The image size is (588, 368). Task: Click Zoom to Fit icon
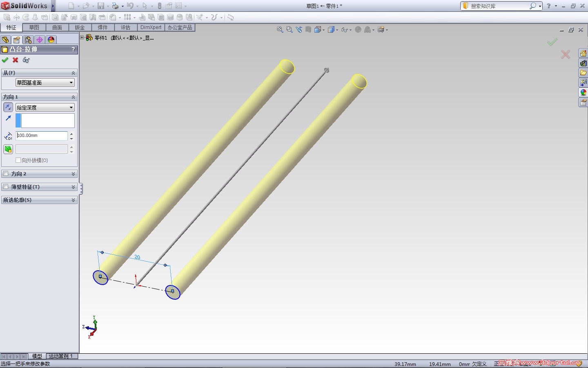click(280, 29)
